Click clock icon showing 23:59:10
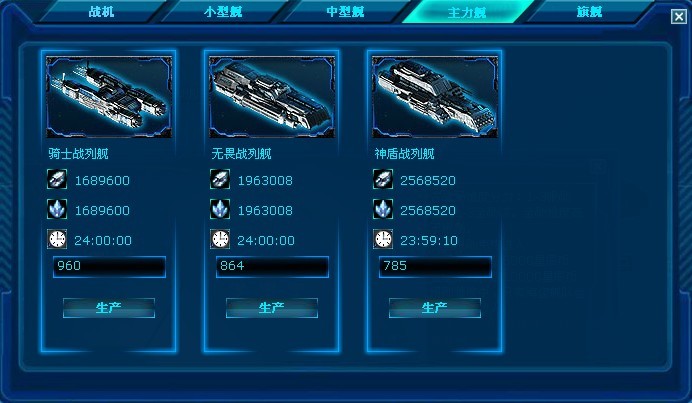Screen dimensions: 692x403 (383, 239)
